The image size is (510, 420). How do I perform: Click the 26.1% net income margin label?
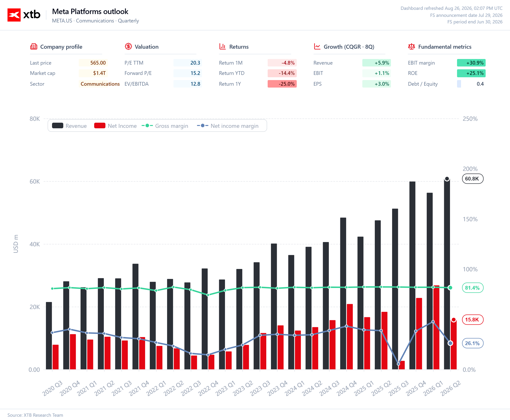coord(472,343)
